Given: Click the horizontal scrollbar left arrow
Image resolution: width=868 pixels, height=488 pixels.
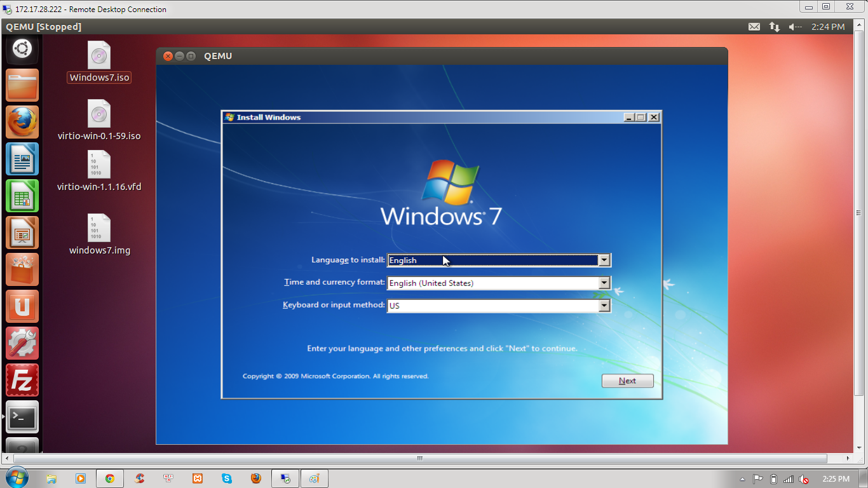Looking at the screenshot, I should pos(6,458).
